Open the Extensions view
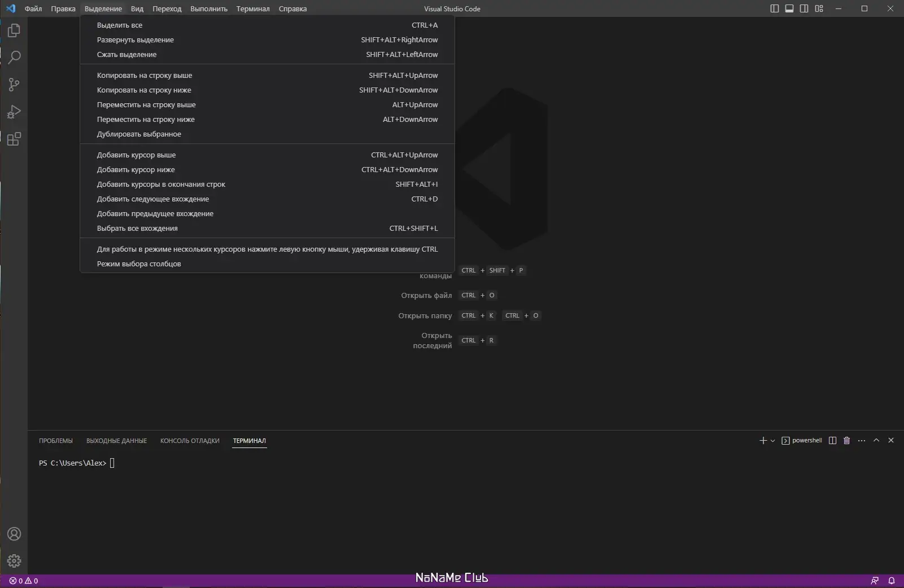This screenshot has height=588, width=904. (14, 139)
